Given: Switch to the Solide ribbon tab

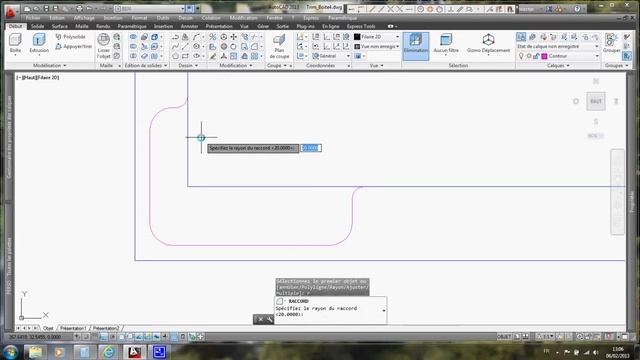Looking at the screenshot, I should pyautogui.click(x=38, y=26).
